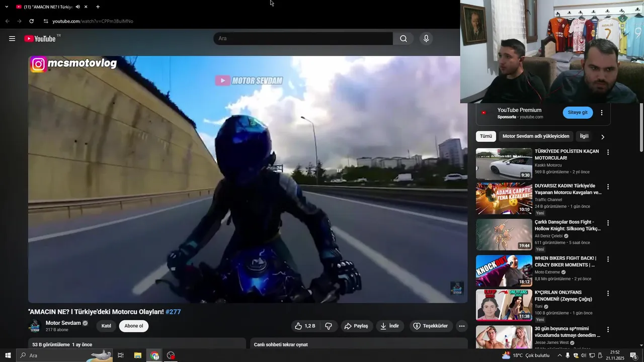Image resolution: width=644 pixels, height=362 pixels.
Task: Click Canlı sohbeti tekrar oynat
Action: [281, 344]
